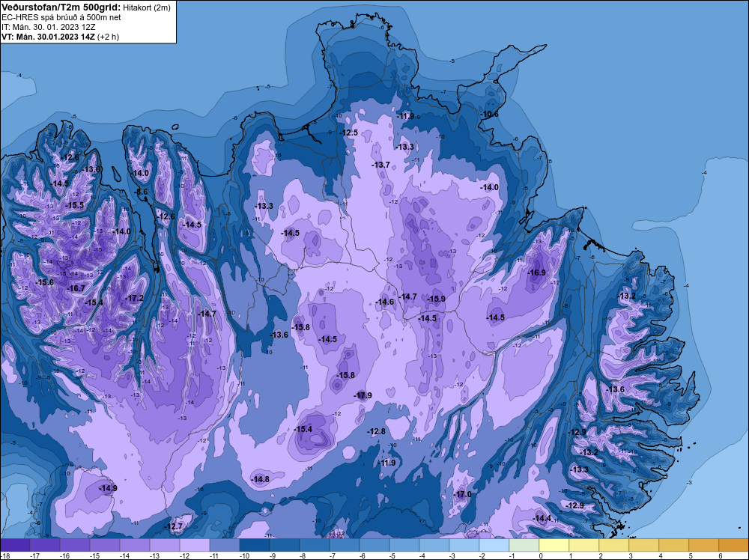Screen dimensions: 749x560
Task: Click the -13.7 temperature reading
Action: click(x=380, y=165)
